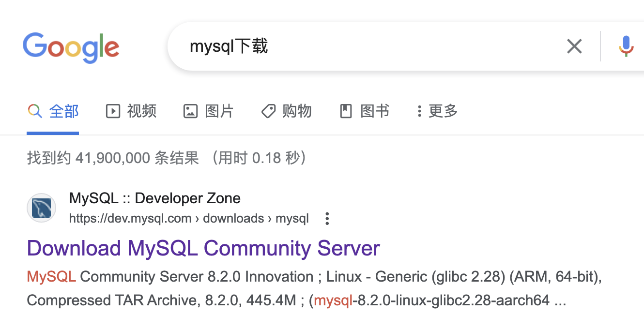Click the Google logo
This screenshot has width=644, height=330.
[x=71, y=47]
